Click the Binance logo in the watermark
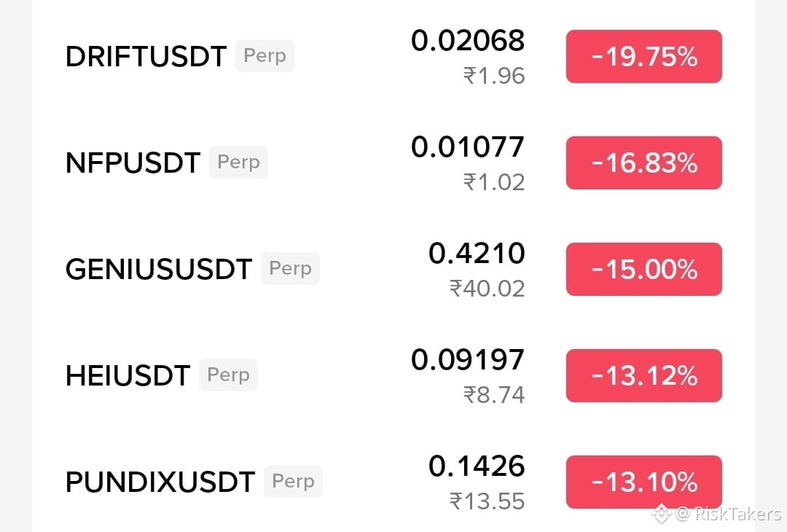Viewport: 787px width, 532px height. (662, 514)
